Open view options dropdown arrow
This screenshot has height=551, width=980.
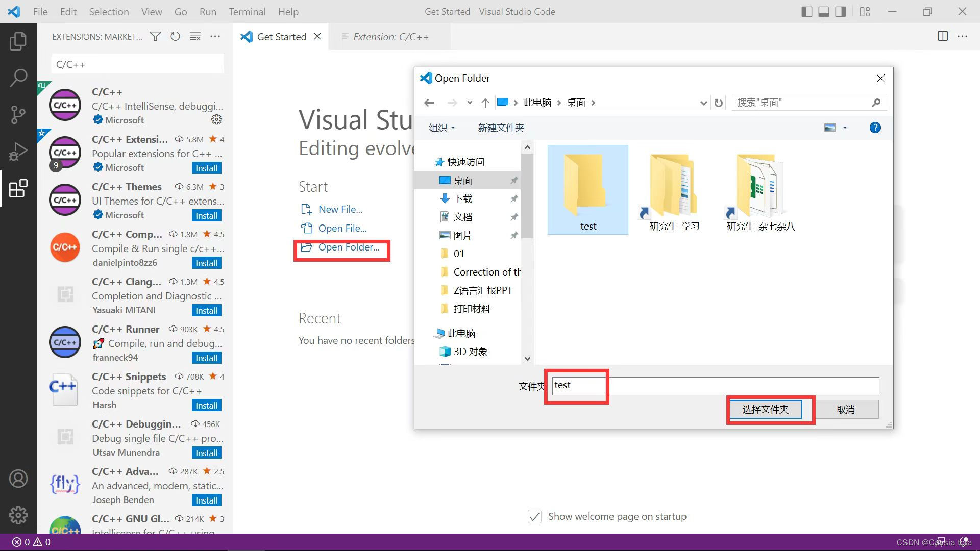tap(845, 128)
